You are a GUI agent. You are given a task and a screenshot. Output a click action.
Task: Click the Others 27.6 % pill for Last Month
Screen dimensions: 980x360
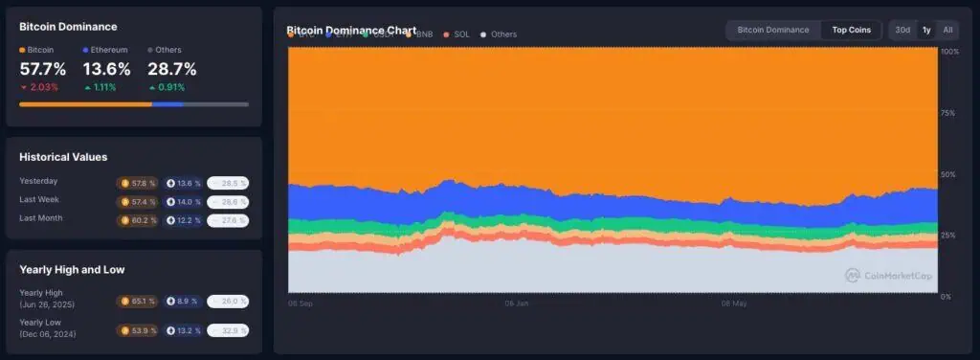pyautogui.click(x=228, y=220)
